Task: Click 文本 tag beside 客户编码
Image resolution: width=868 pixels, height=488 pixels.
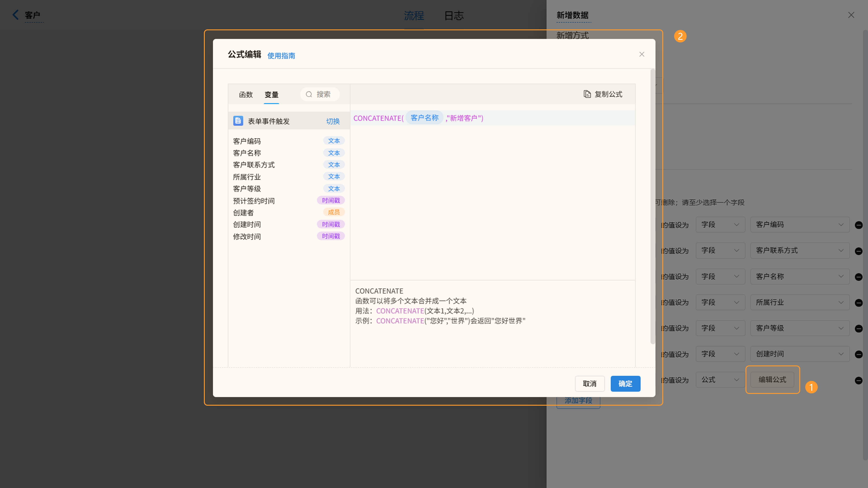Action: pyautogui.click(x=334, y=140)
